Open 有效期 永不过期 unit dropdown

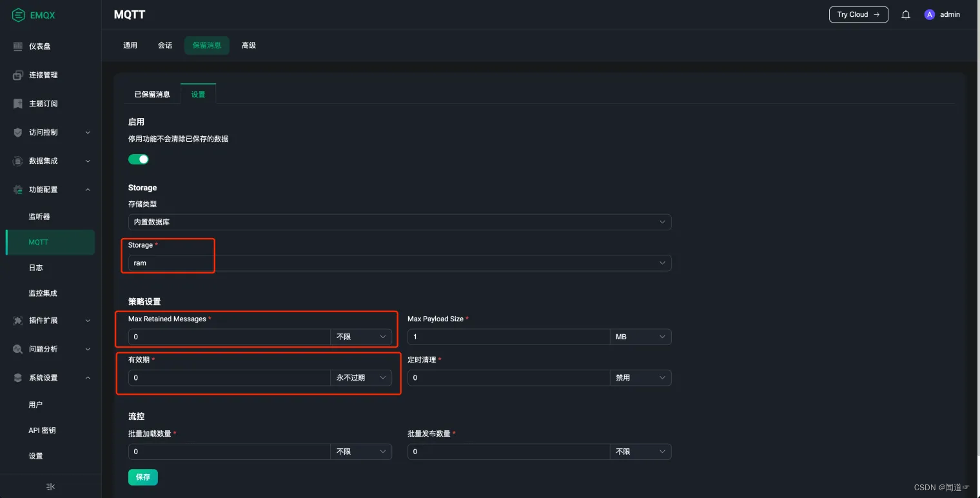point(361,378)
